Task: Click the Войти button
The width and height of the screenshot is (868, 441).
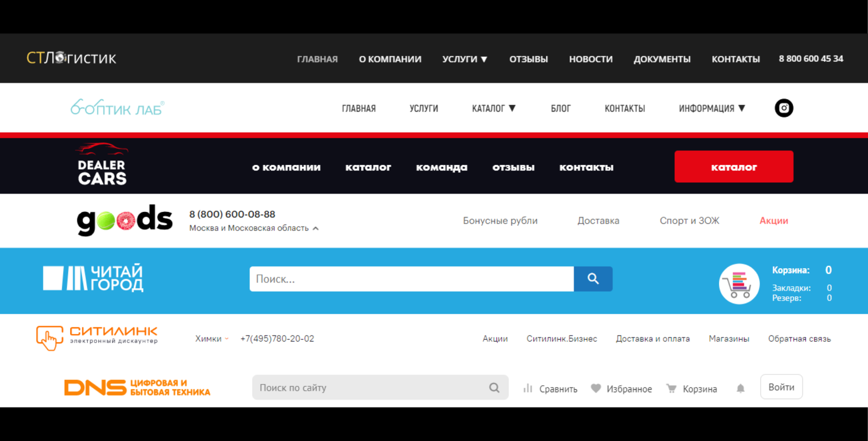Action: tap(781, 387)
